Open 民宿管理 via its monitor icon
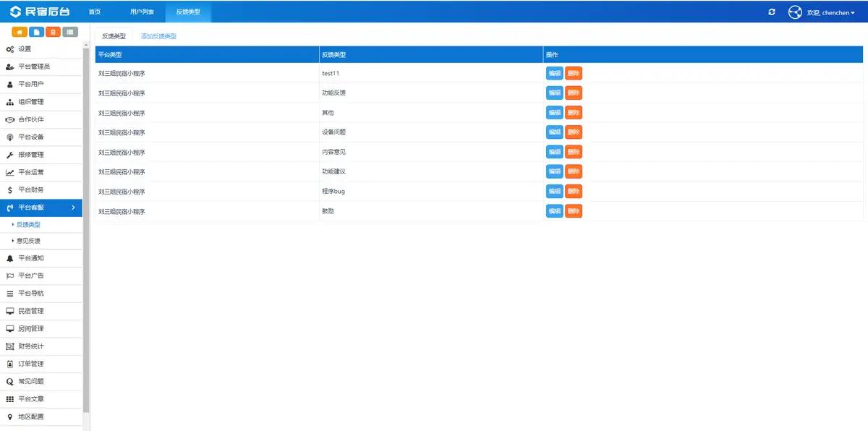868x431 pixels. 10,311
